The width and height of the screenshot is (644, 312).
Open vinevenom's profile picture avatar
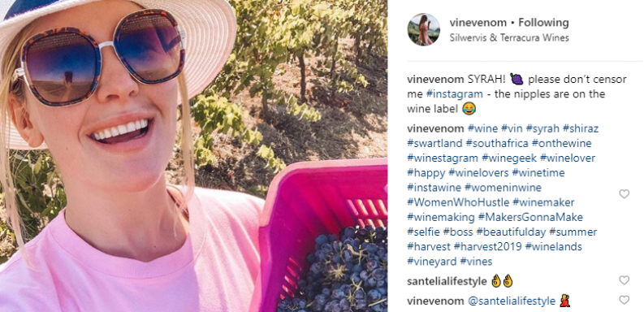423,29
